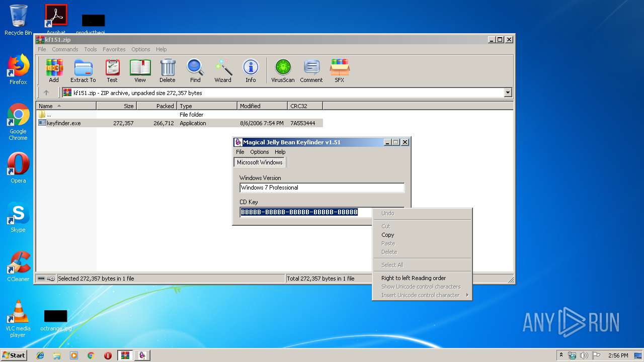Click the Start button
This screenshot has width=644, height=362.
click(14, 355)
